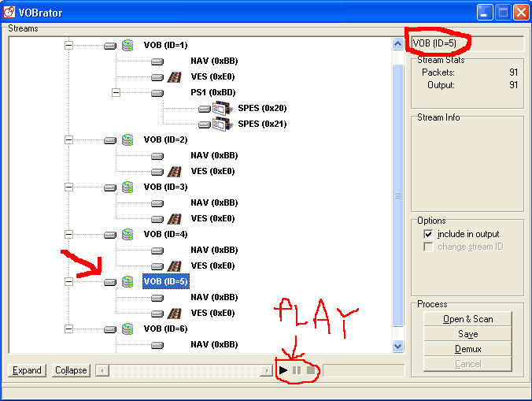Click the horizontal seek bar right arrow
The height and width of the screenshot is (401, 532).
[x=267, y=370]
